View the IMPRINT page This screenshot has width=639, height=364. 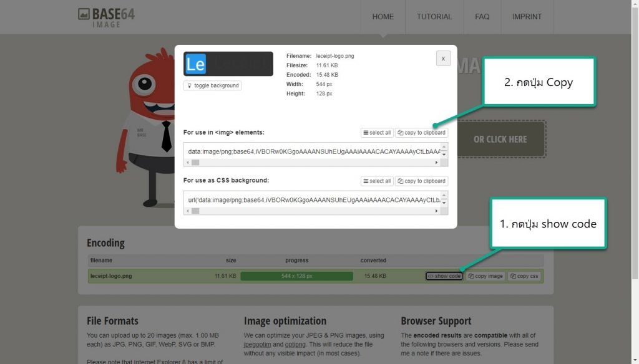pyautogui.click(x=527, y=17)
